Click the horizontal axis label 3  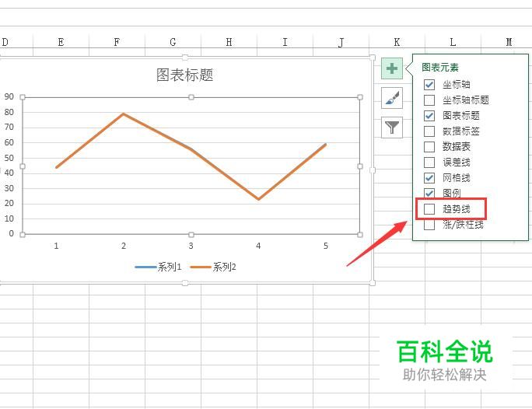tap(191, 246)
